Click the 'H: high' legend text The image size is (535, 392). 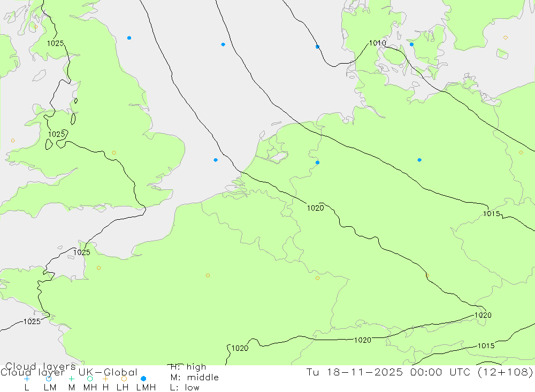[x=188, y=367]
